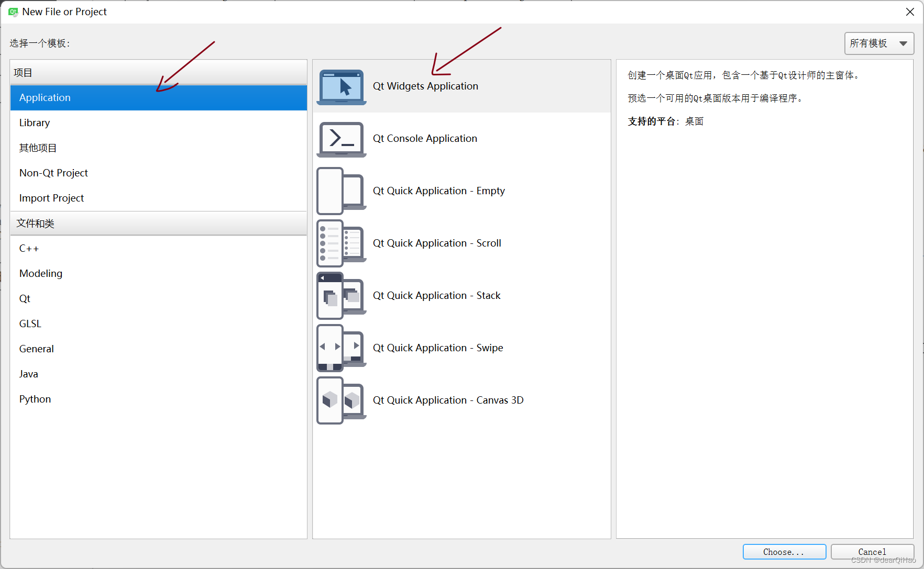Click the Qt Quick Application - Scroll icon
The image size is (924, 569).
point(342,243)
